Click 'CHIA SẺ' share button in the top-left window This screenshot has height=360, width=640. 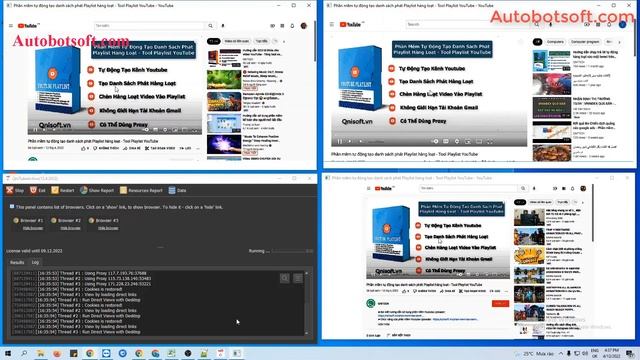[132, 148]
